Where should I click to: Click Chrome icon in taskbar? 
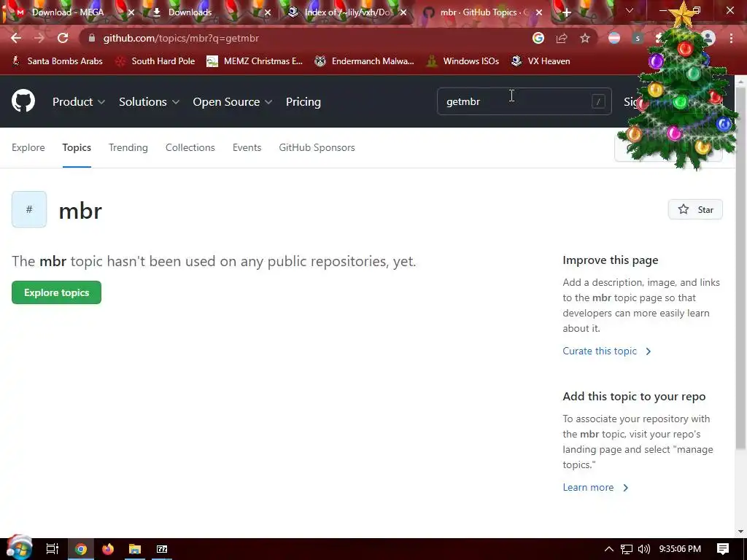pyautogui.click(x=81, y=549)
